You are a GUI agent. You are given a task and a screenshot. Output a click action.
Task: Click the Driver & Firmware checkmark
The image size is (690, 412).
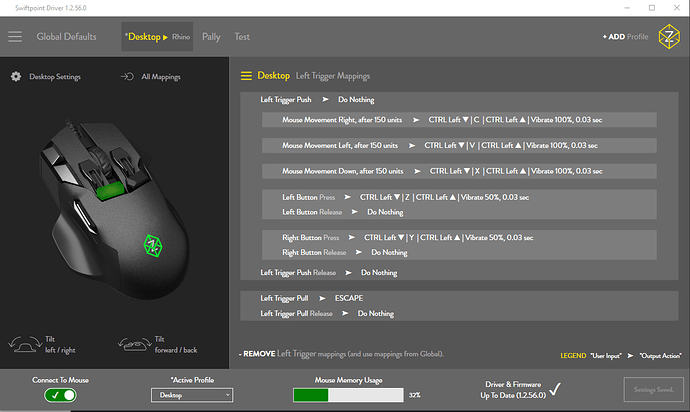pyautogui.click(x=555, y=389)
